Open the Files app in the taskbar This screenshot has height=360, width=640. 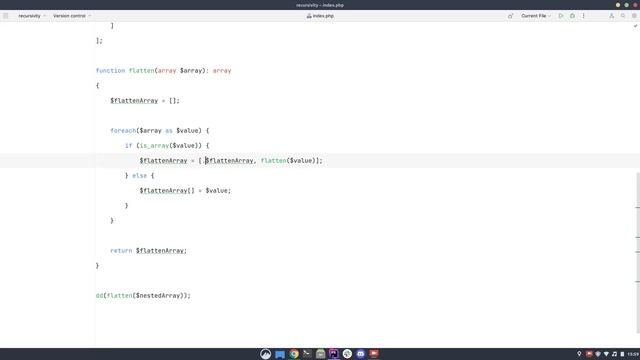pyautogui.click(x=280, y=354)
